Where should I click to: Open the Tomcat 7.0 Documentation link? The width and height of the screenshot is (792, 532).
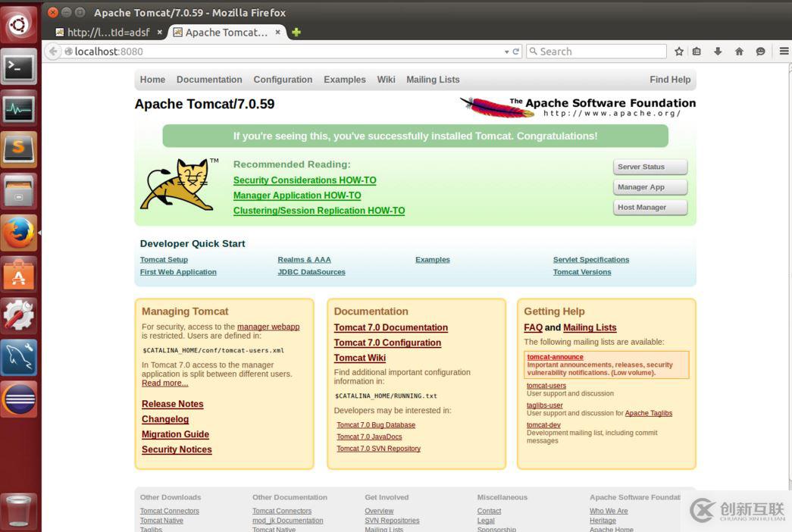(390, 327)
